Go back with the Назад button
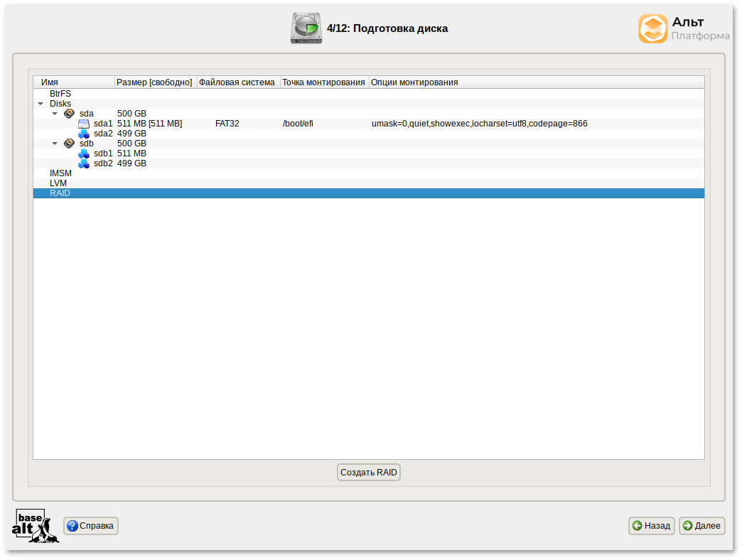The width and height of the screenshot is (742, 560). (x=651, y=526)
